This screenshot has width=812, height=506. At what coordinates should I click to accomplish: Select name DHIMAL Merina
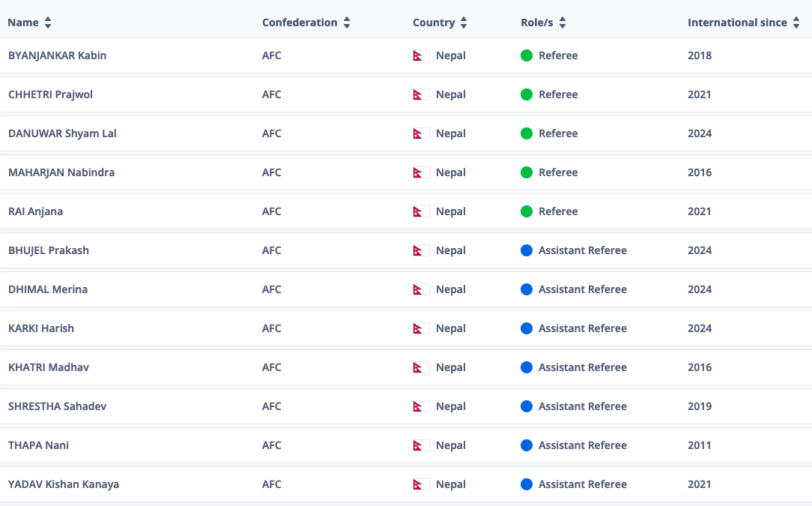coord(48,289)
